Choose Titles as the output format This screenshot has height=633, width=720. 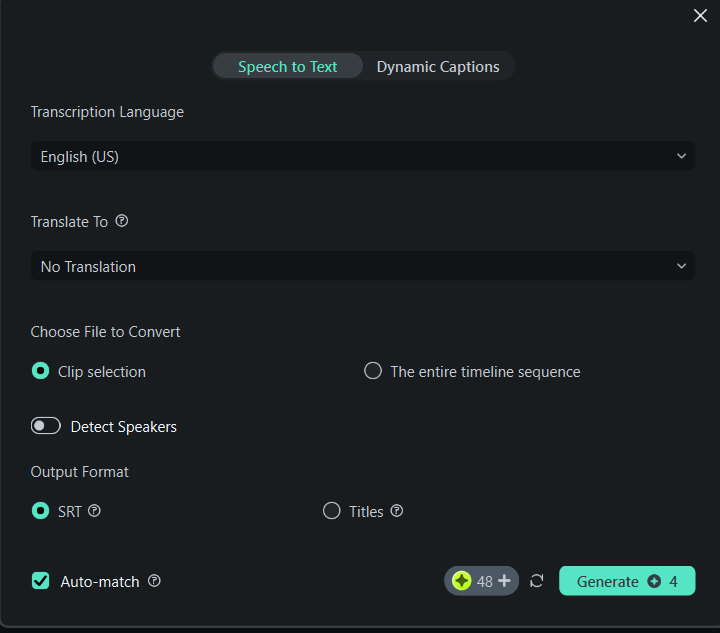tap(332, 511)
